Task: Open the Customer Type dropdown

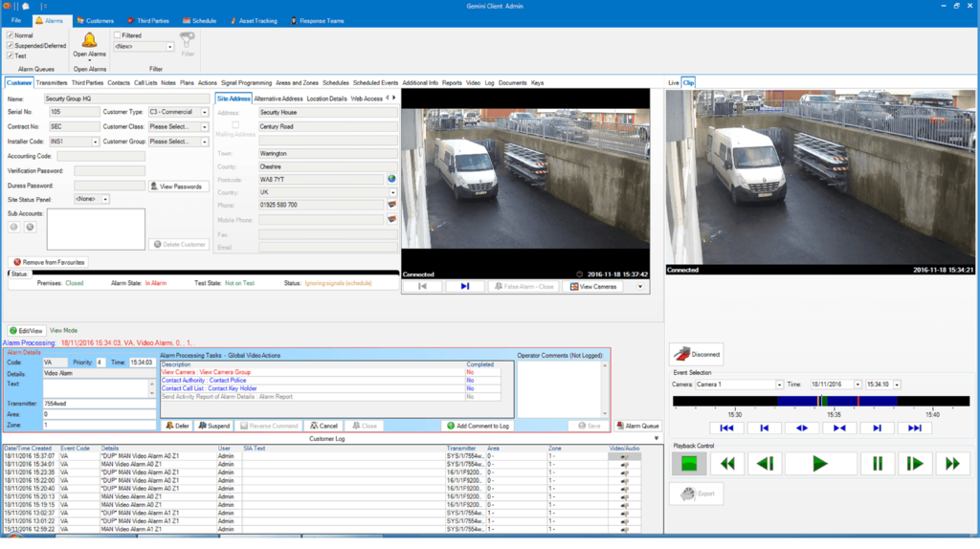Action: (204, 112)
